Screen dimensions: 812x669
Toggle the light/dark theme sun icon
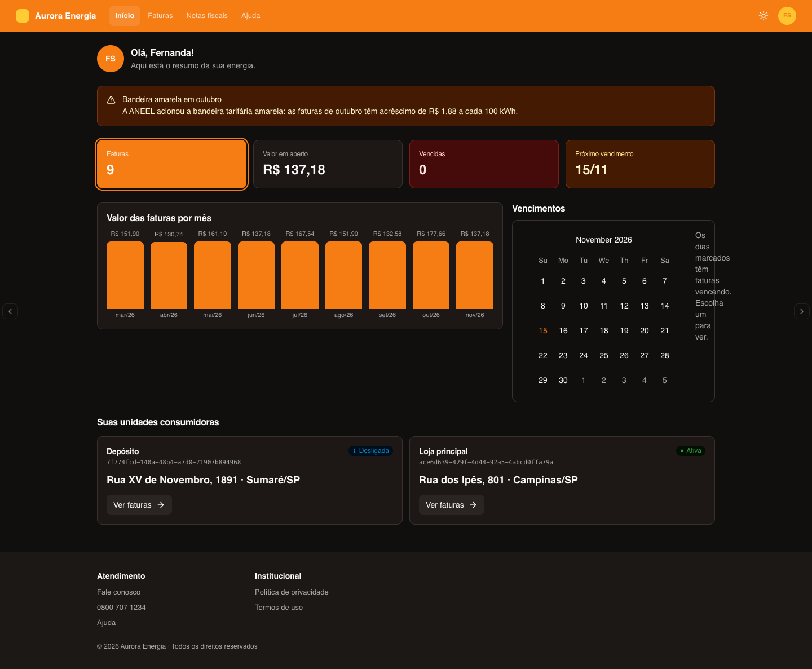click(764, 16)
